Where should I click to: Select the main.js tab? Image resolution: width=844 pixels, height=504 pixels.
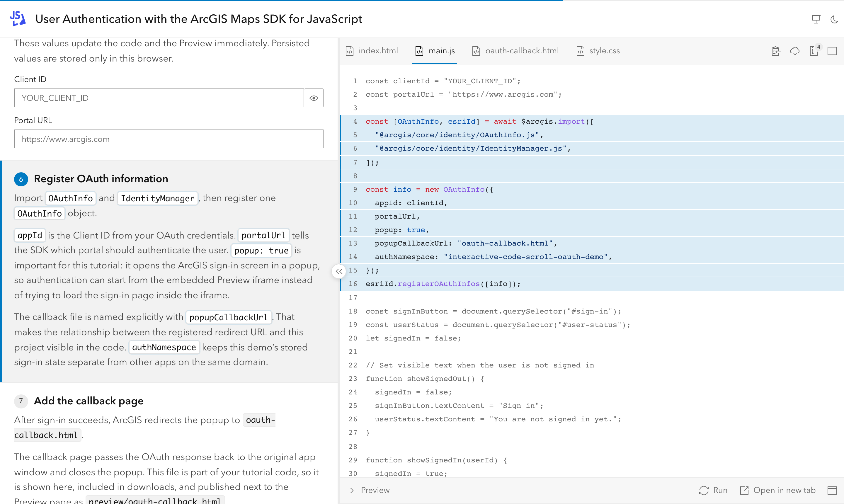click(435, 51)
